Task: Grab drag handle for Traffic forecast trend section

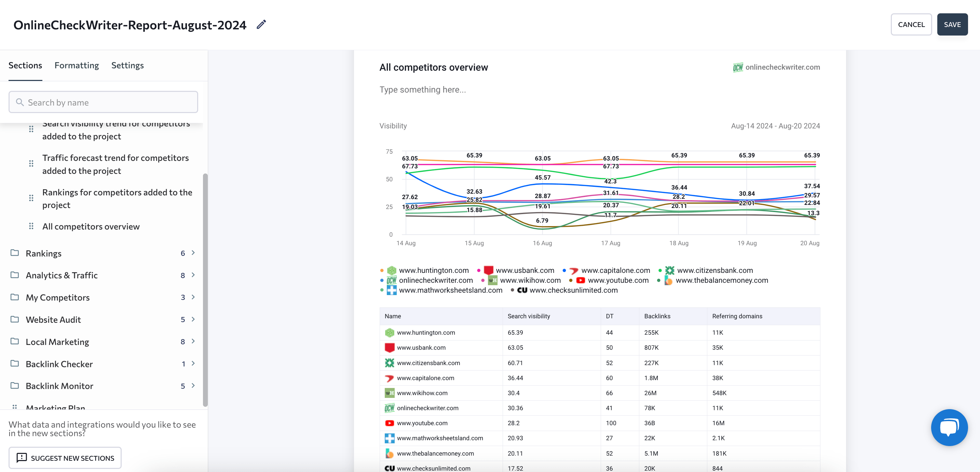Action: [31, 164]
